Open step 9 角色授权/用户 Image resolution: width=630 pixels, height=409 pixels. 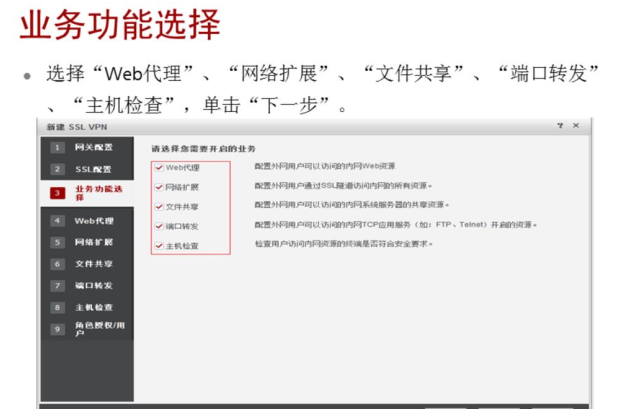(87, 329)
